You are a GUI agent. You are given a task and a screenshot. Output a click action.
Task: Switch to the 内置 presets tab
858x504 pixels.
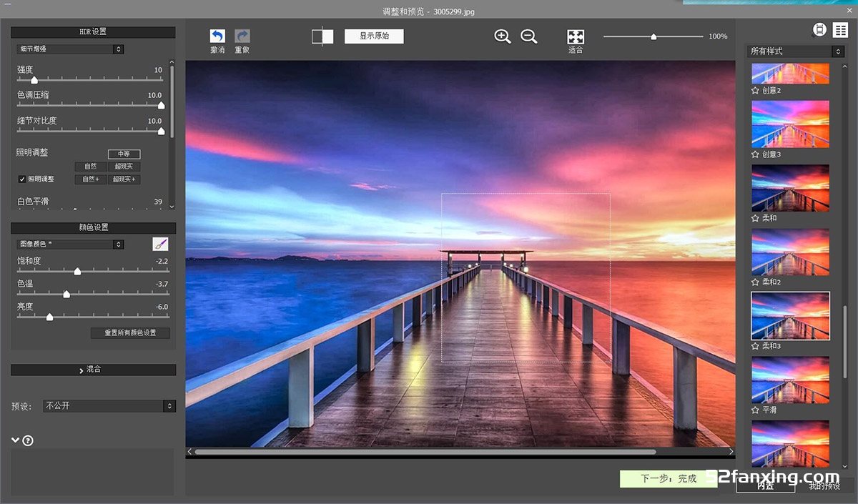[766, 485]
